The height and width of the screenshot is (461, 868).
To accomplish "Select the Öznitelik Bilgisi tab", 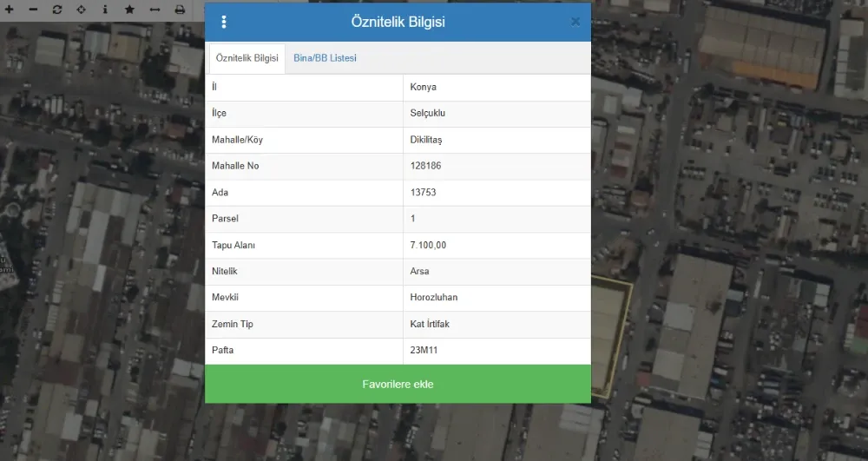I will click(x=247, y=58).
